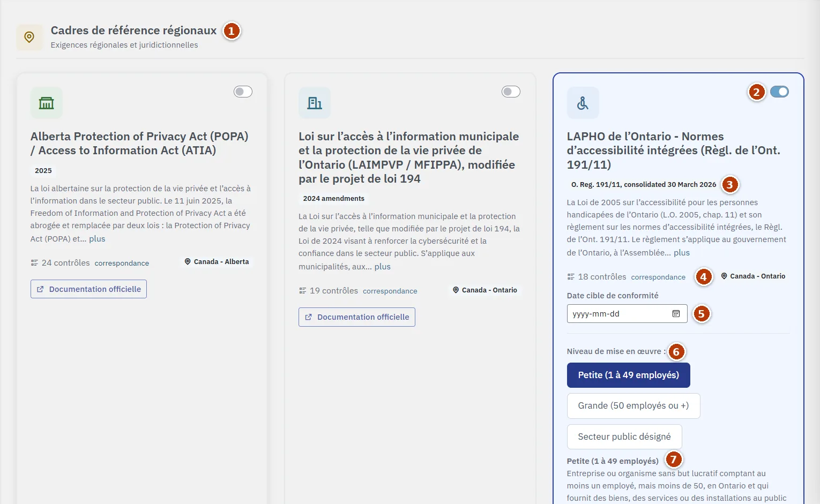This screenshot has width=820, height=504.
Task: Click the list icon next to 24 contrôles
Action: (34, 263)
